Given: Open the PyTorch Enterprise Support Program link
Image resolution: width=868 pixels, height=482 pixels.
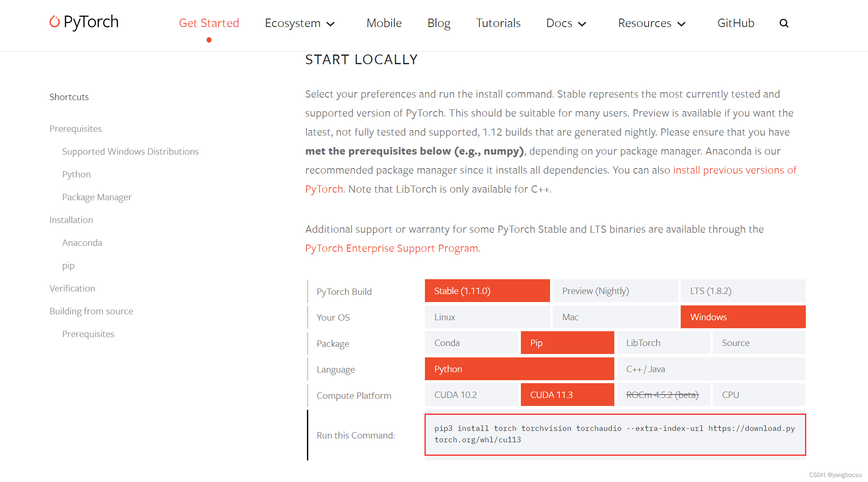Looking at the screenshot, I should pos(392,248).
